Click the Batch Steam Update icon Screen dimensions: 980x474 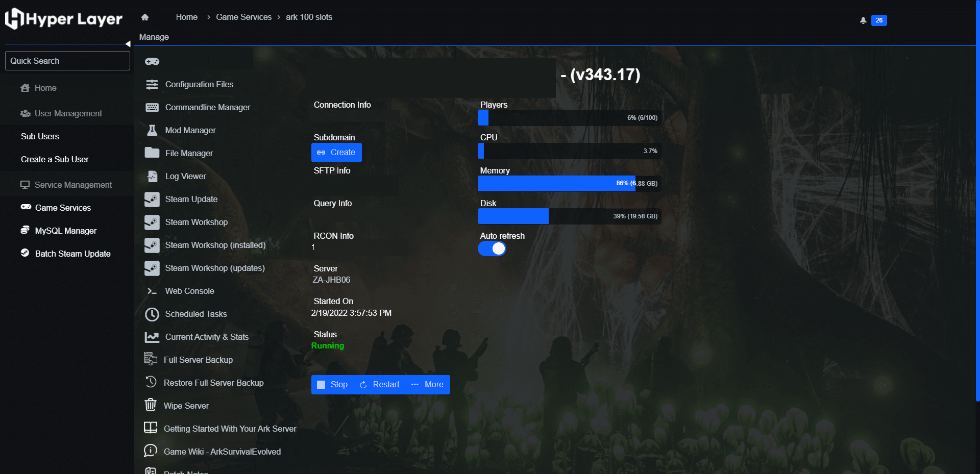coord(25,253)
